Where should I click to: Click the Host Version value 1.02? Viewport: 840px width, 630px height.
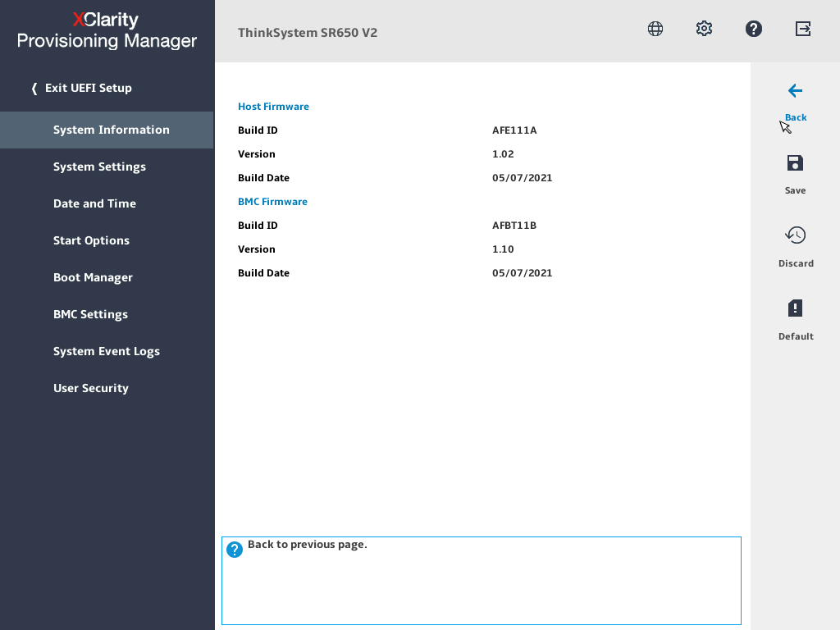click(x=503, y=153)
